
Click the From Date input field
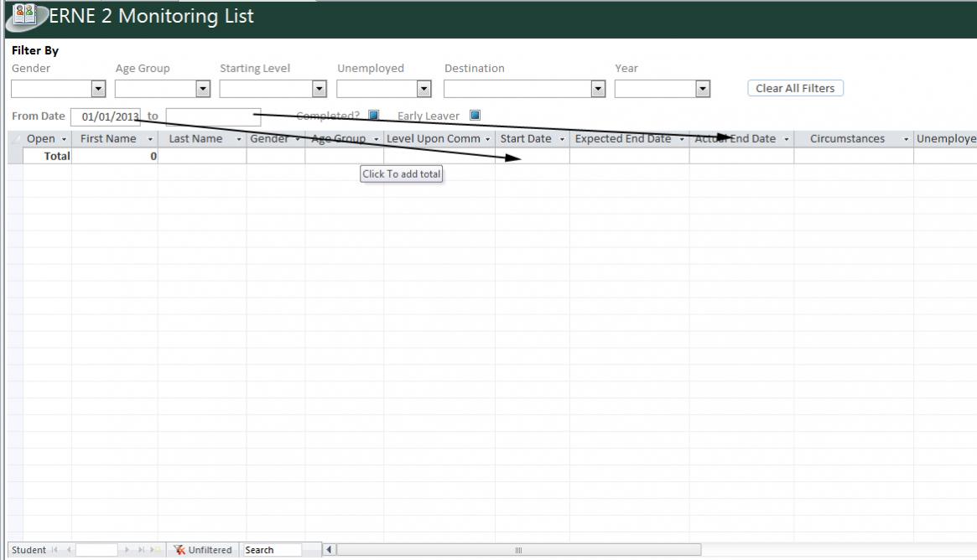106,117
